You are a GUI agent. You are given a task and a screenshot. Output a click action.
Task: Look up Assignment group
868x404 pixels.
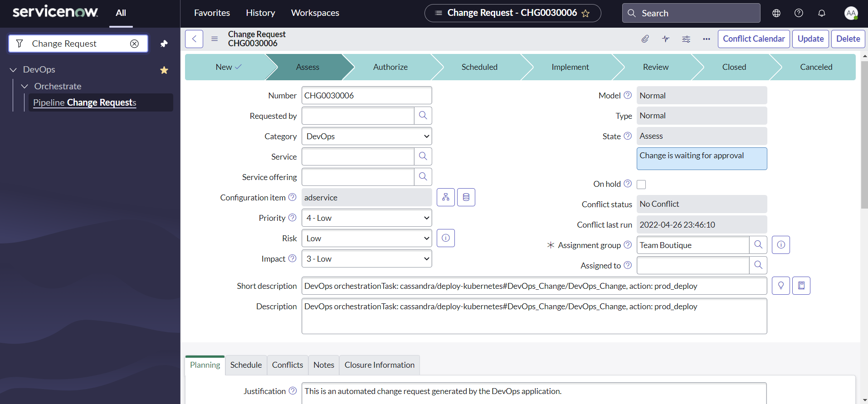pyautogui.click(x=758, y=245)
